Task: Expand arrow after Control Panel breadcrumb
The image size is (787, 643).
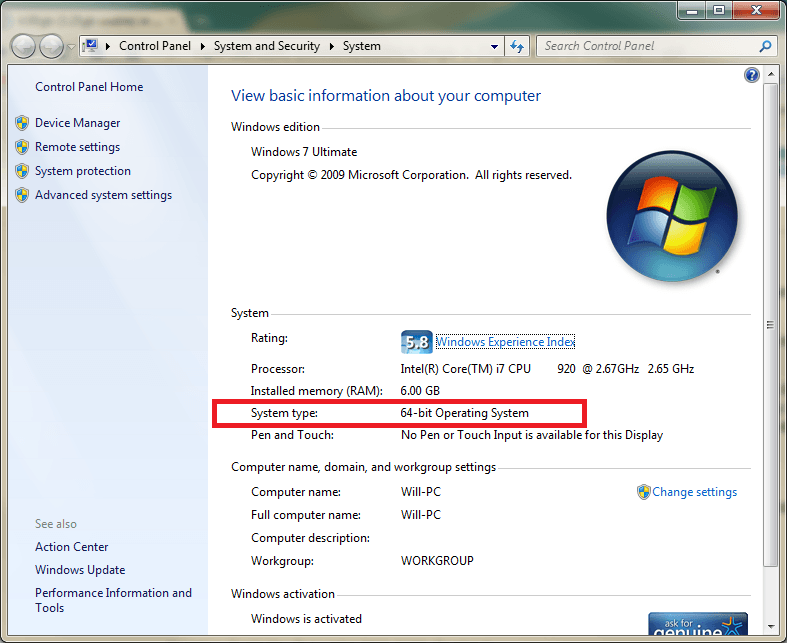Action: click(203, 46)
